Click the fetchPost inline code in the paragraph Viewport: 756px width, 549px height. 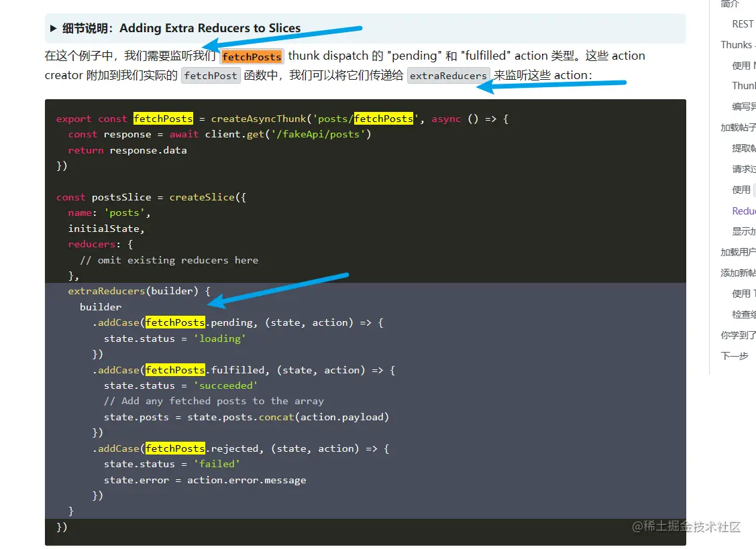pyautogui.click(x=211, y=76)
